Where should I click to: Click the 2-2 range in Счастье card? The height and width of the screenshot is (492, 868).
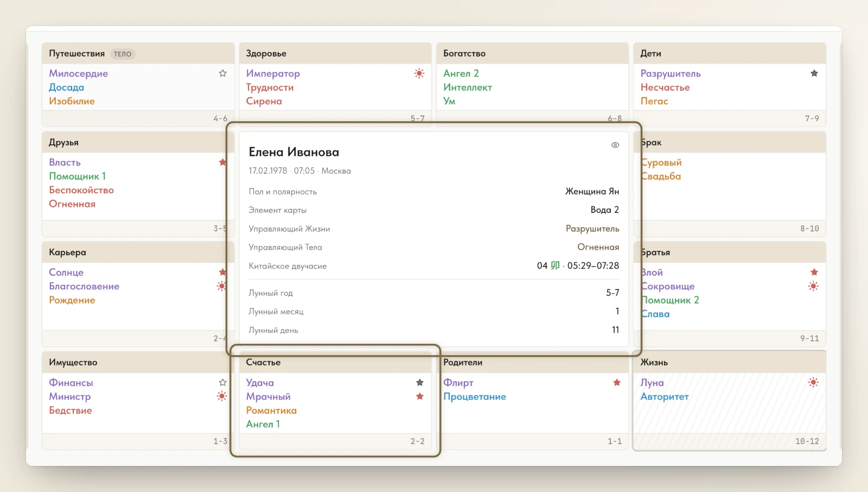pyautogui.click(x=418, y=441)
